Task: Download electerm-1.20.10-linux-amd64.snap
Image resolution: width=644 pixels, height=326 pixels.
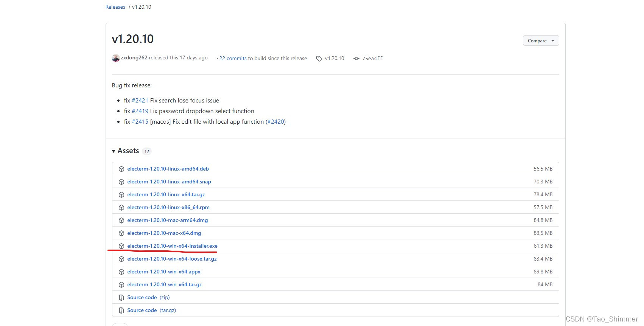Action: point(169,182)
